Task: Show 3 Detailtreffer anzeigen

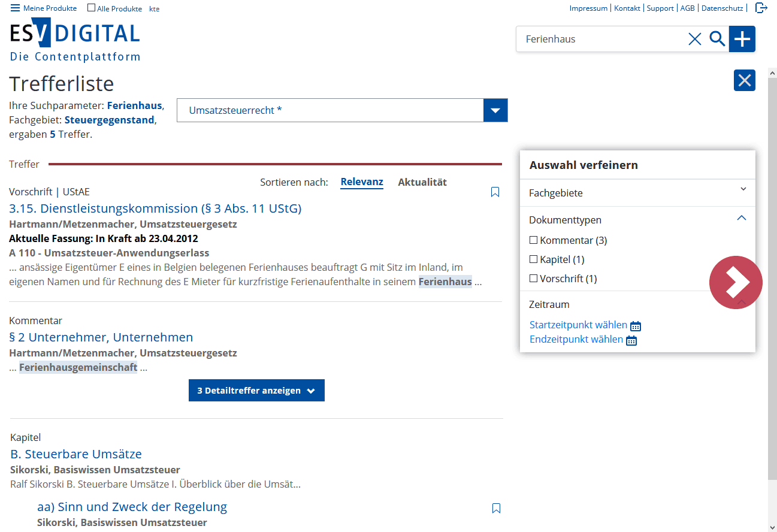Action: (x=256, y=390)
